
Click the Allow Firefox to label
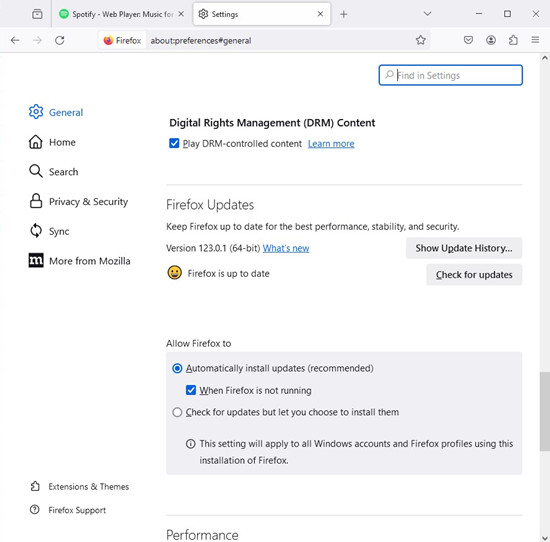(199, 343)
